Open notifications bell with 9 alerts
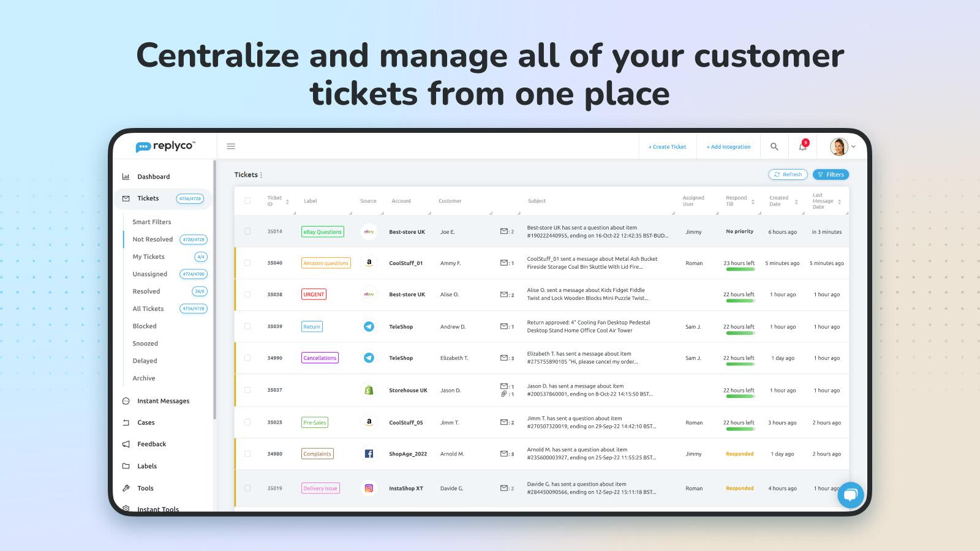The width and height of the screenshot is (980, 551). click(x=802, y=146)
